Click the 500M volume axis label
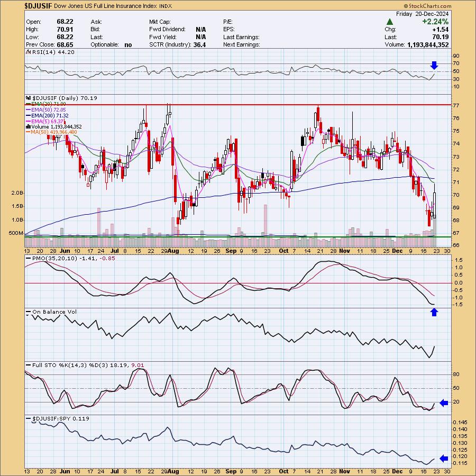This screenshot has height=476, width=476. [x=16, y=233]
